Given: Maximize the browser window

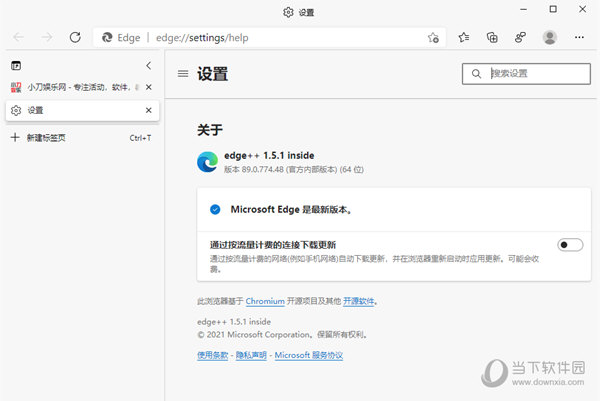Looking at the screenshot, I should 553,9.
